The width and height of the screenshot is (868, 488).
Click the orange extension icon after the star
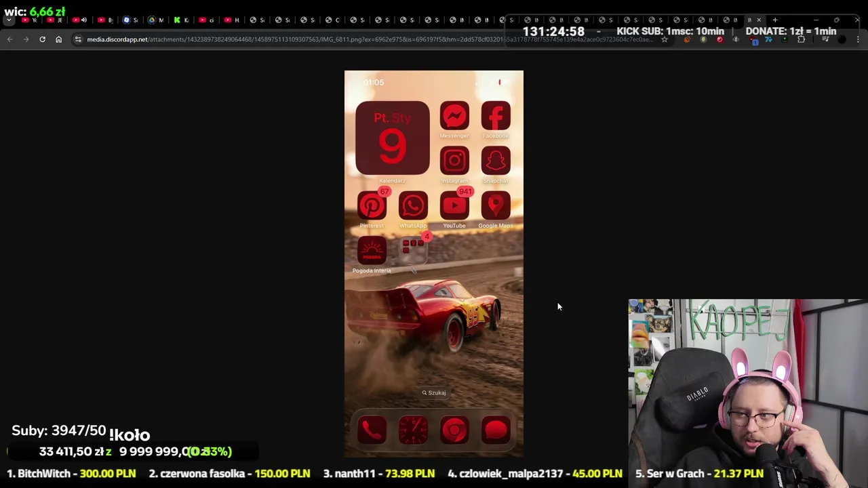point(687,40)
